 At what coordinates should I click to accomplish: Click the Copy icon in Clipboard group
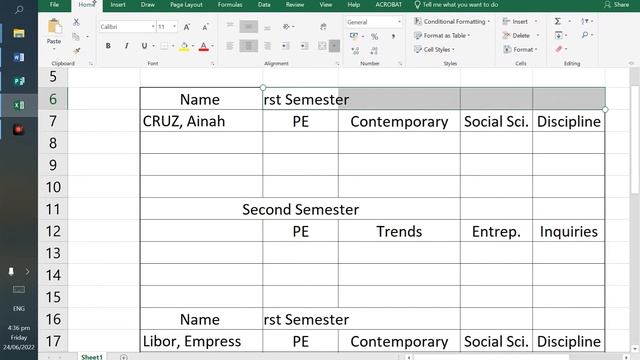tap(76, 37)
